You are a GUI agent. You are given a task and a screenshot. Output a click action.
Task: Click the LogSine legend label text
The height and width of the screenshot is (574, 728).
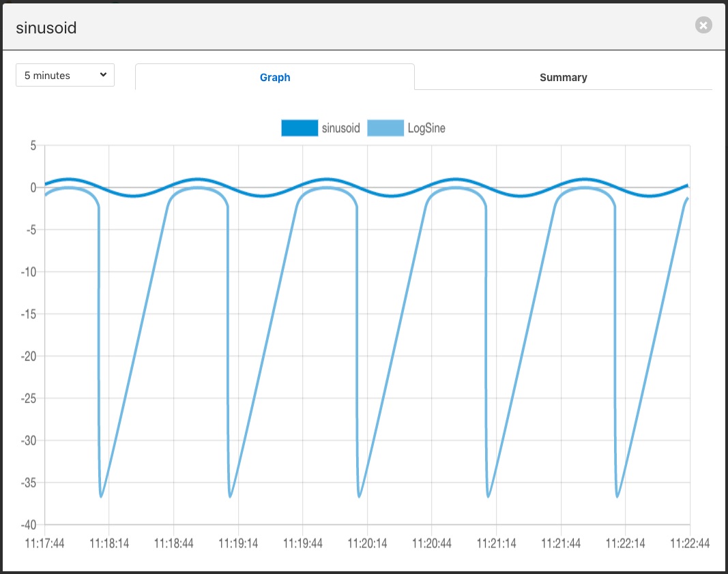click(426, 127)
